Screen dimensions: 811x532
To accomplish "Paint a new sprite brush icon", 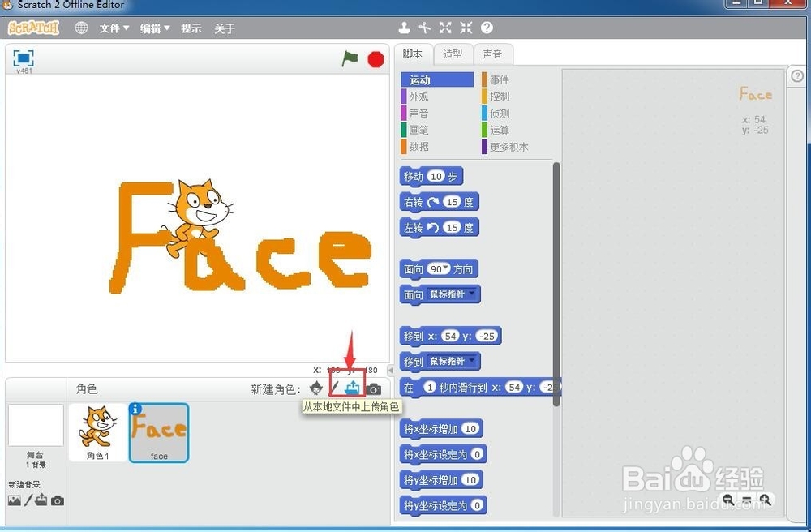I will coord(335,388).
